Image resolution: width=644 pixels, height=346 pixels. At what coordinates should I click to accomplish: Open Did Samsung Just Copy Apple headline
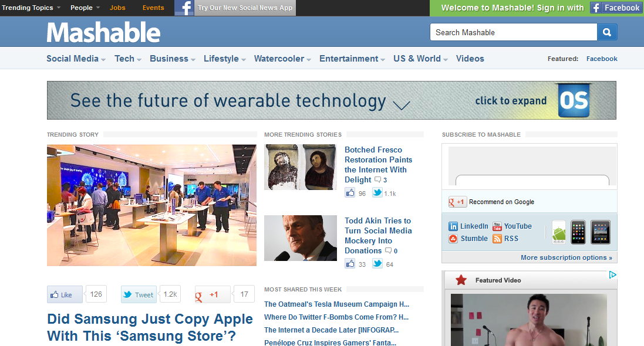pos(150,327)
